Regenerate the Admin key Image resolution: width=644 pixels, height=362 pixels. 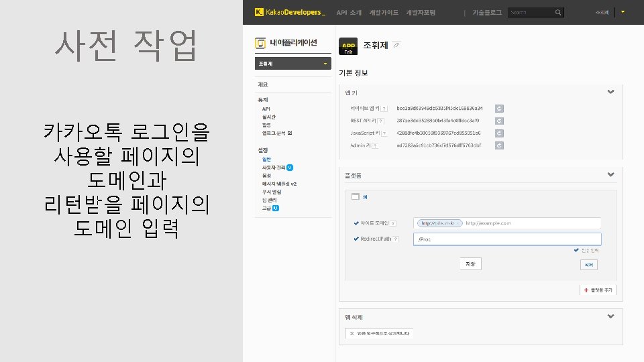[x=499, y=145]
